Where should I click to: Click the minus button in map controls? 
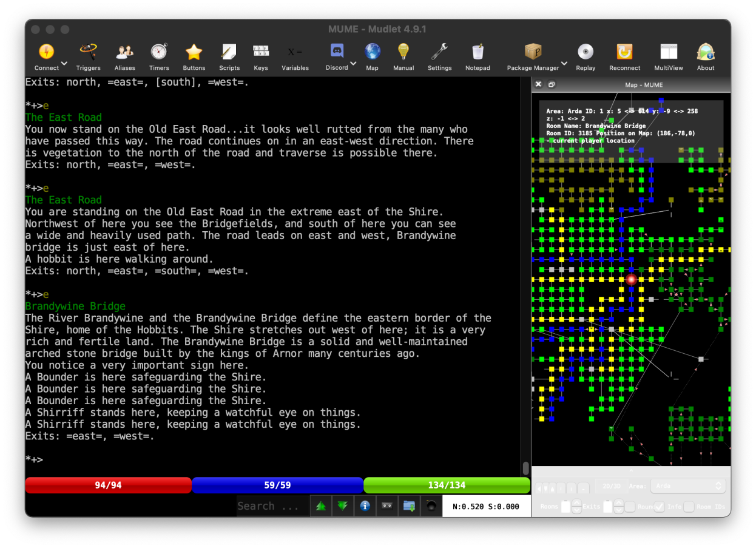(583, 488)
